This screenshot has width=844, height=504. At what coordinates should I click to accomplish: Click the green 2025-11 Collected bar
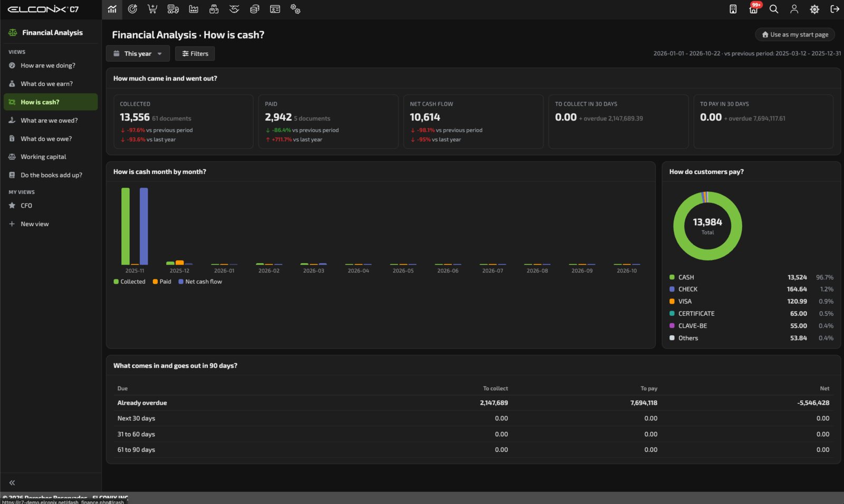[126, 226]
